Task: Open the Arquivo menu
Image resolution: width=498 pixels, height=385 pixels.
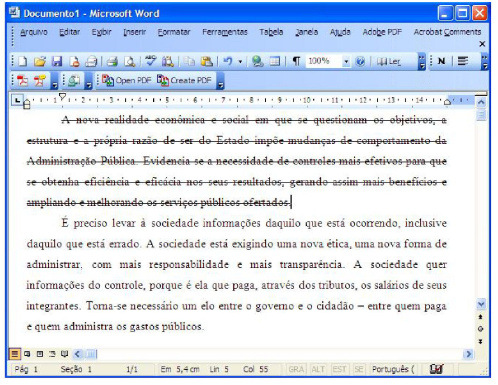Action: (34, 32)
